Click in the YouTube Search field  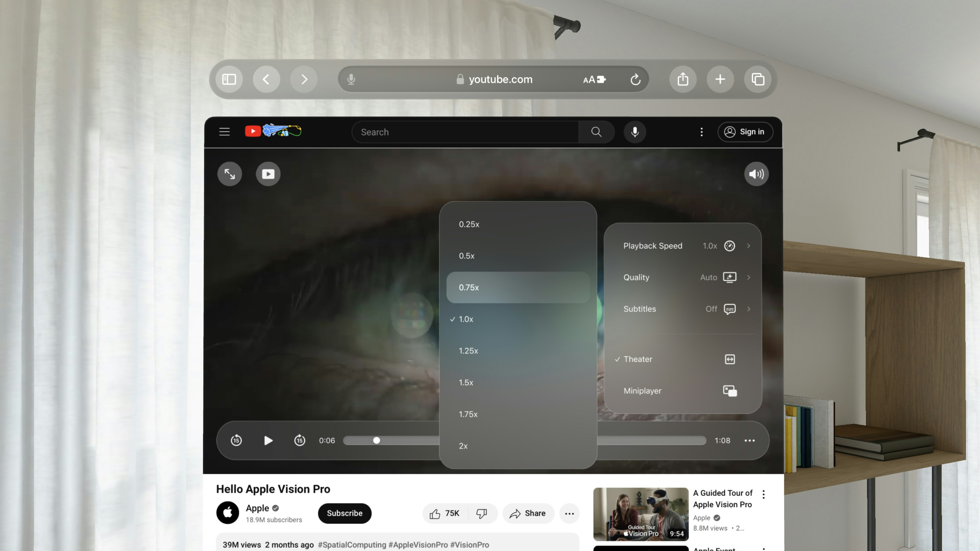click(x=465, y=132)
